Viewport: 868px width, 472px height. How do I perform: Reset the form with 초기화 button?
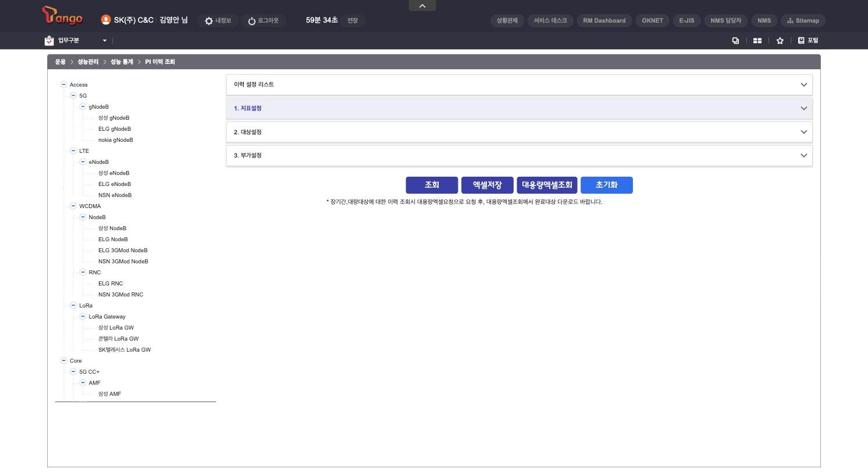607,185
